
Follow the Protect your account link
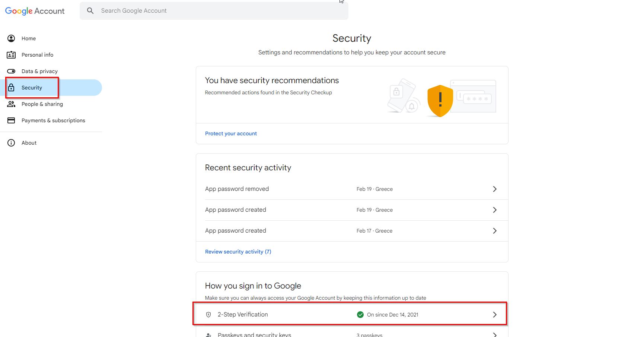click(x=231, y=133)
